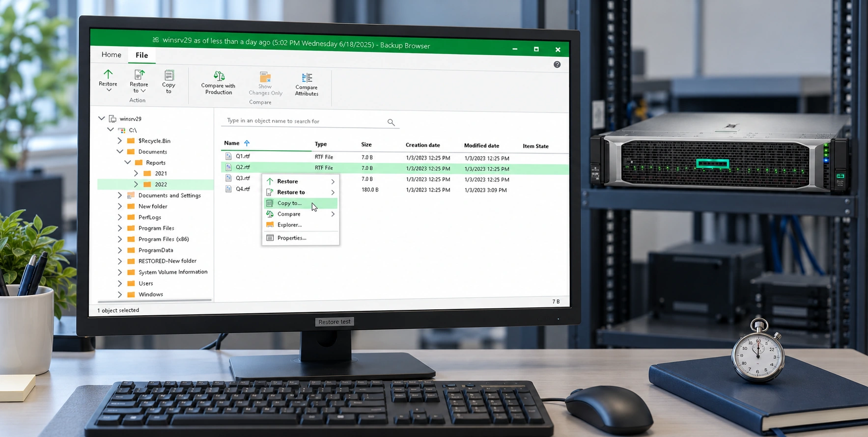Click the Q4.rtf file icon
The width and height of the screenshot is (868, 437).
point(228,189)
